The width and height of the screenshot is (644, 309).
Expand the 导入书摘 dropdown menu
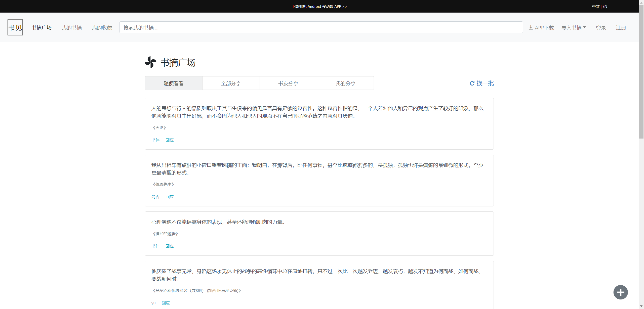click(574, 27)
